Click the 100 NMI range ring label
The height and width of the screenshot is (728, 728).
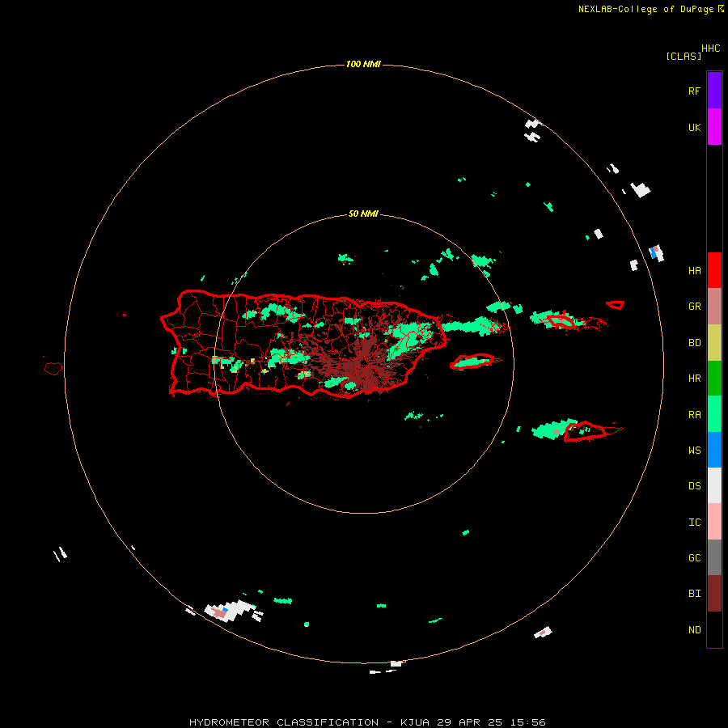363,64
